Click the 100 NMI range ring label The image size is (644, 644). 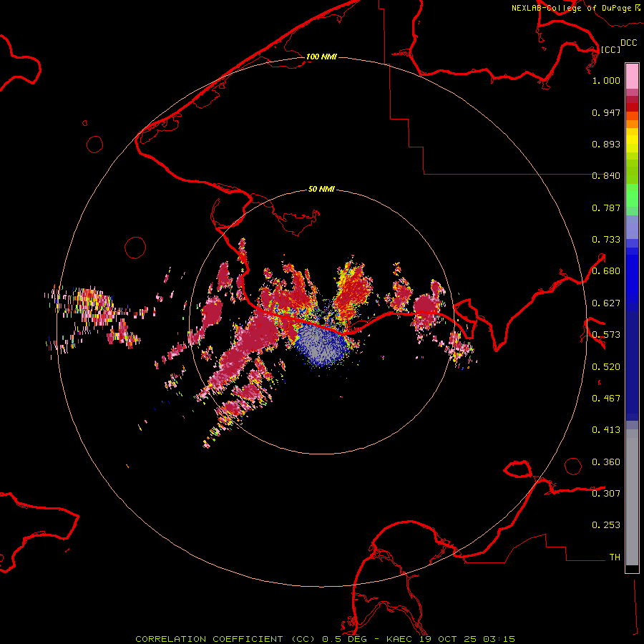click(321, 57)
